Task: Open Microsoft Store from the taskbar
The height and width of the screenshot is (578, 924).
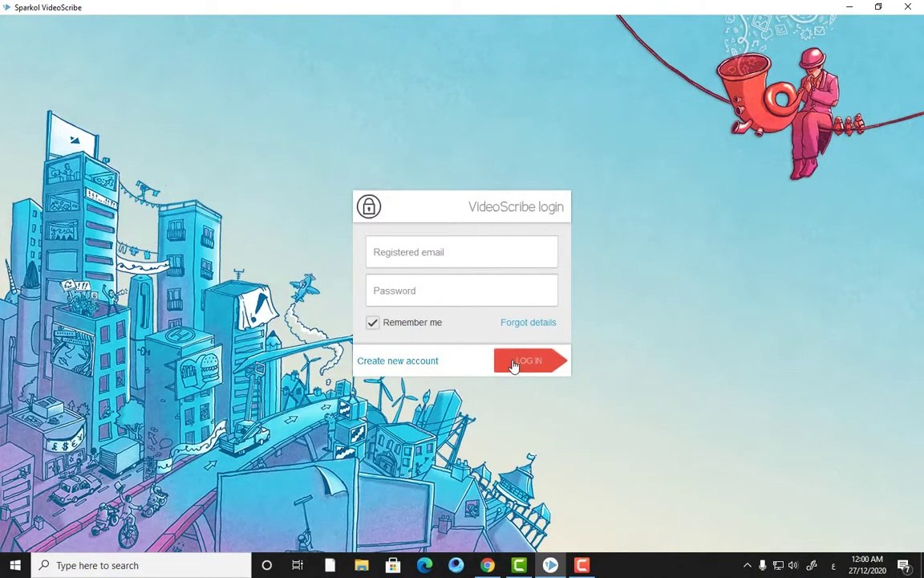Action: tap(393, 565)
